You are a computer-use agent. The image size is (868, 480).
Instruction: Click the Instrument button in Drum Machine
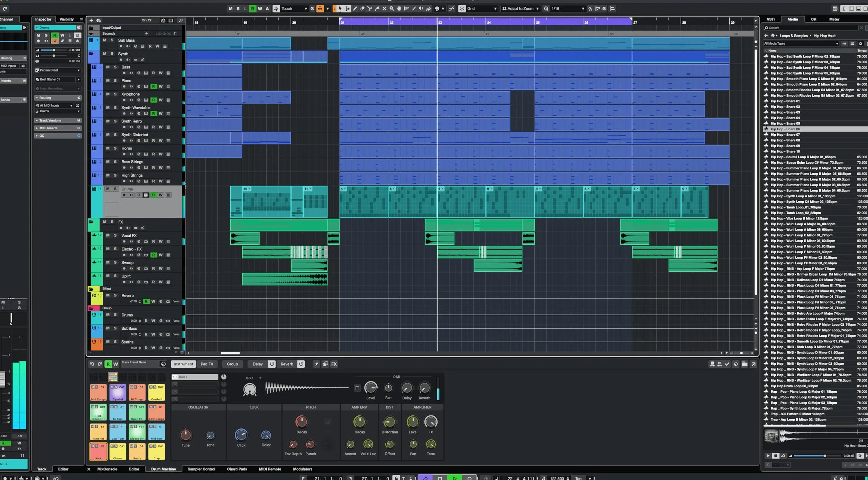pyautogui.click(x=183, y=364)
